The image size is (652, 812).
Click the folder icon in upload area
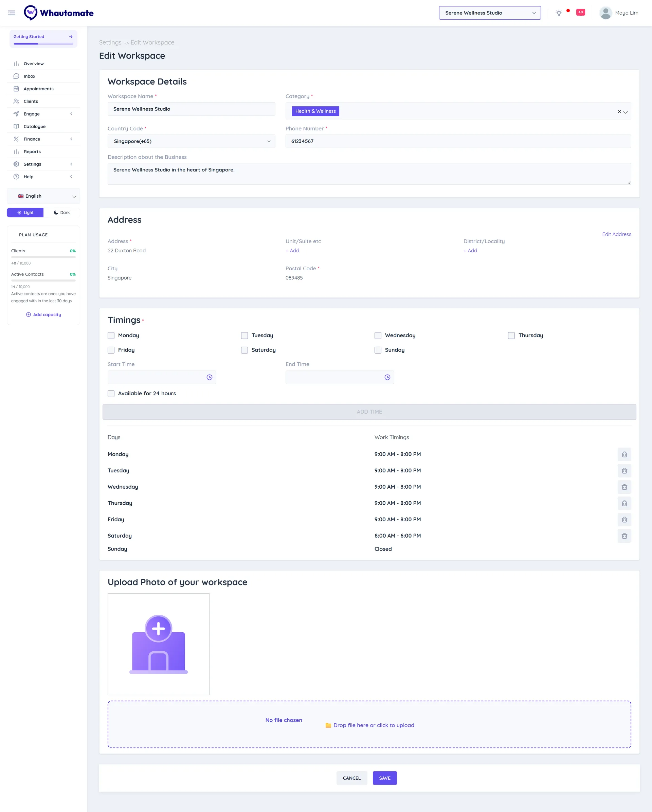(328, 725)
